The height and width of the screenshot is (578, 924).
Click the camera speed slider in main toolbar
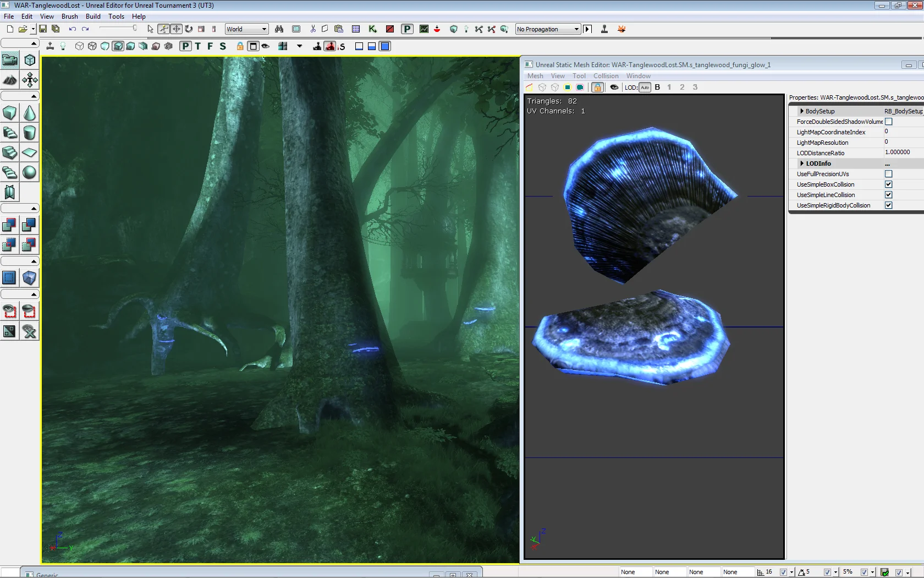pos(118,29)
